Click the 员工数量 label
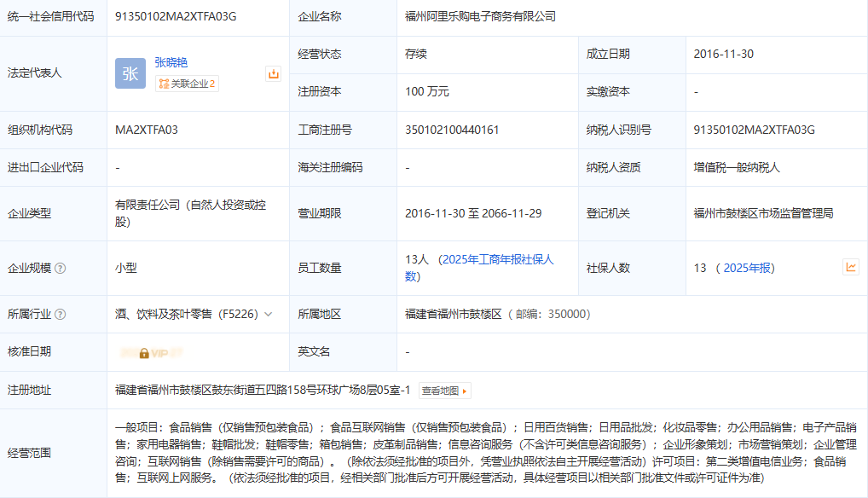Image resolution: width=868 pixels, height=498 pixels. (x=320, y=269)
